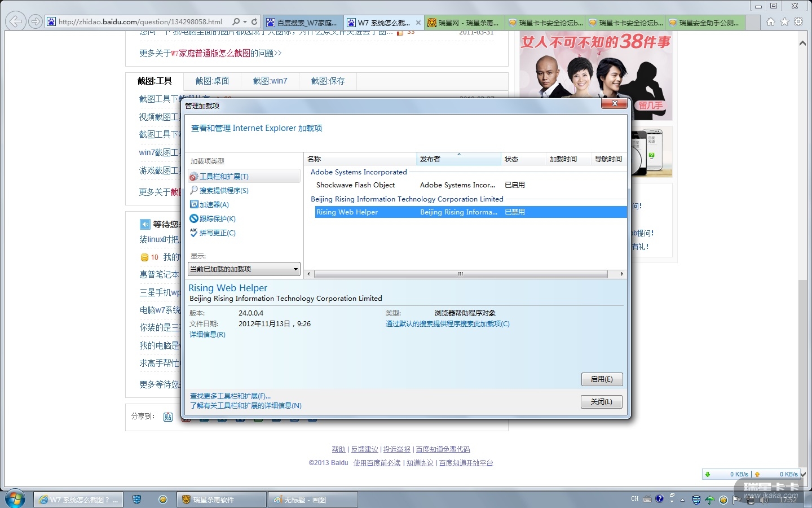Open 瑞星杀毒软件 taskbar button
The image size is (812, 508).
coord(222,500)
